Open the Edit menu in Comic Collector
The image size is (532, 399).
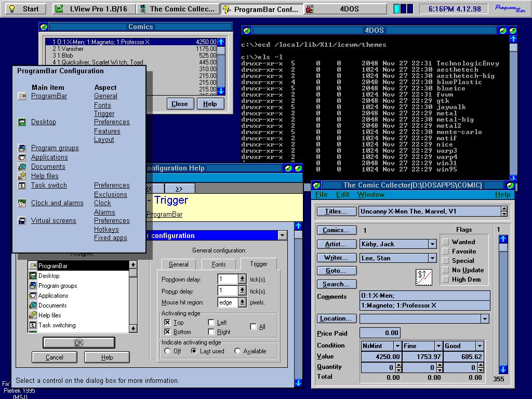tap(342, 195)
